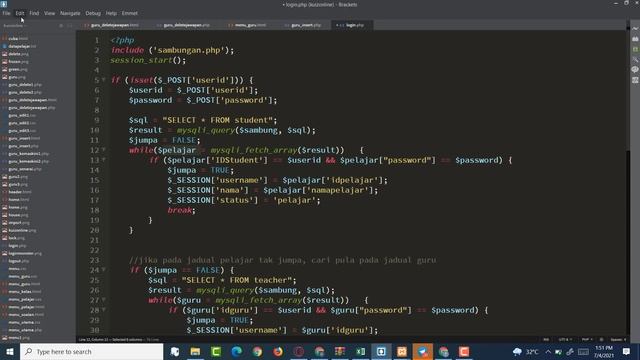Open guru_senarai.php in the file tree
Image resolution: width=640 pixels, height=360 pixels.
tap(25, 169)
